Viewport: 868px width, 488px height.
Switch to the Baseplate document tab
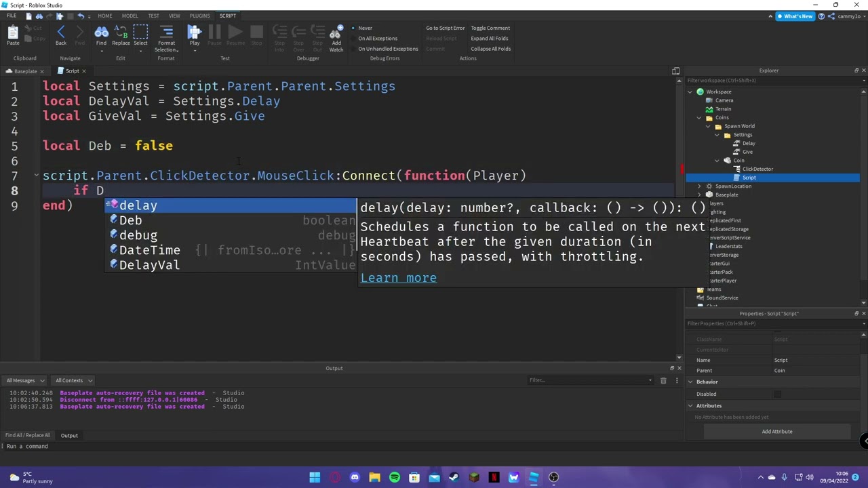pos(25,71)
